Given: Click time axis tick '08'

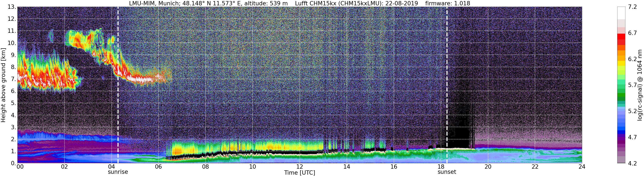Looking at the screenshot, I should coord(205,167).
